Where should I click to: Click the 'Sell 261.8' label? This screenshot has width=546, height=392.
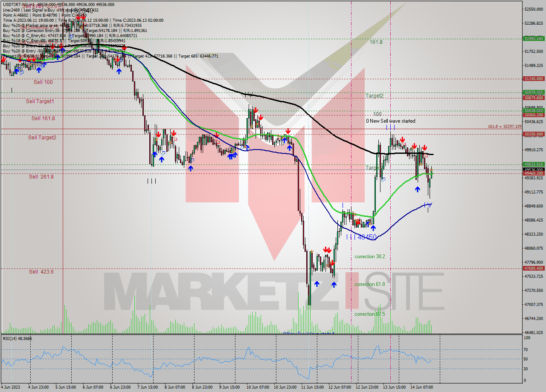tap(41, 176)
